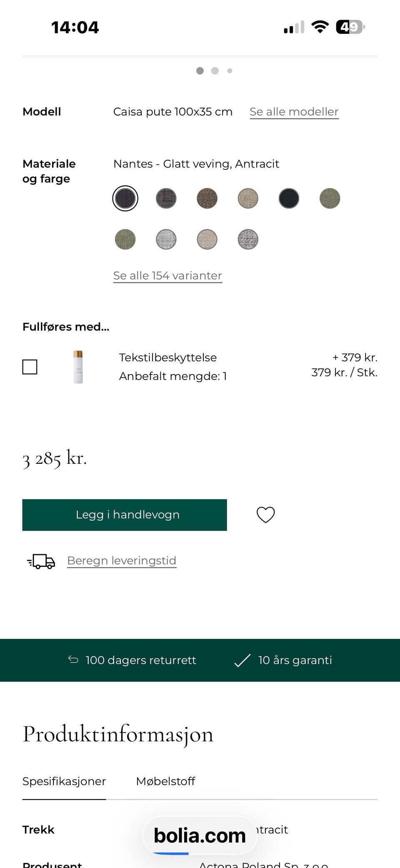This screenshot has height=868, width=400.
Task: Select the third carousel dot
Action: point(230,71)
